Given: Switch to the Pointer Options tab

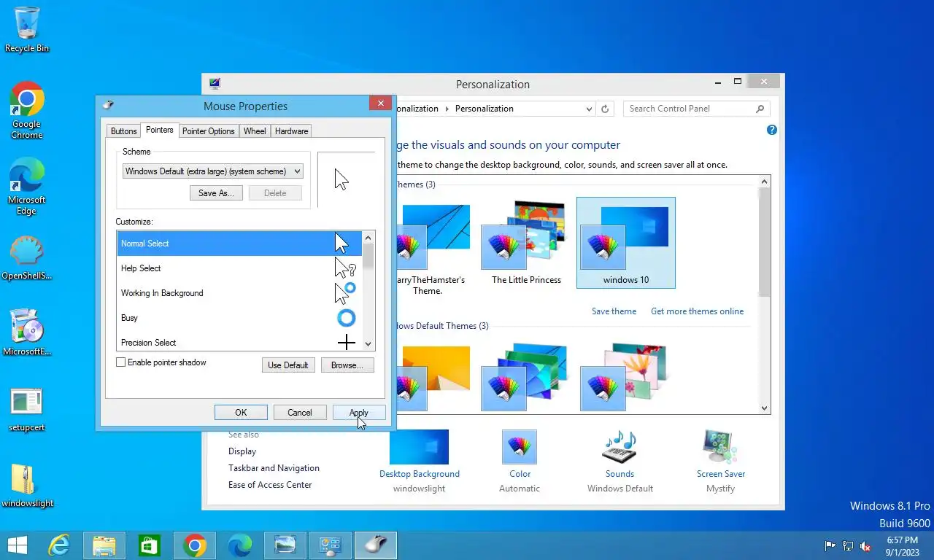Looking at the screenshot, I should (x=209, y=131).
